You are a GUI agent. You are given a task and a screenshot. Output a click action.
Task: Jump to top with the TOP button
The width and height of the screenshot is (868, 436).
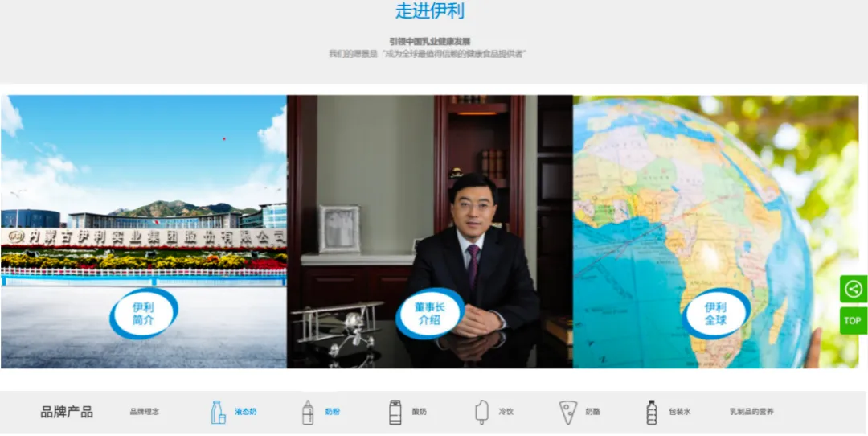point(853,321)
